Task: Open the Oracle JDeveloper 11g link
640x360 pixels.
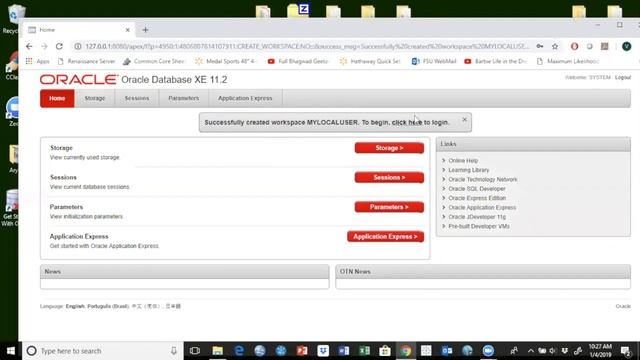Action: click(477, 217)
